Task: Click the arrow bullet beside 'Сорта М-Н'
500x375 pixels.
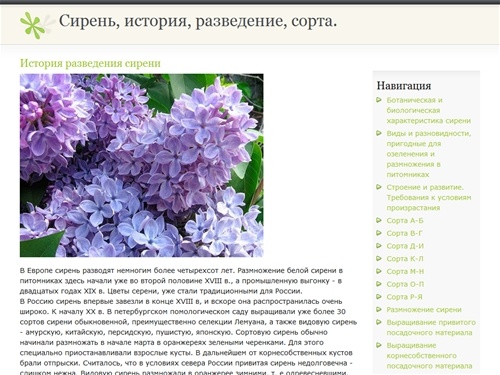Action: click(x=379, y=271)
